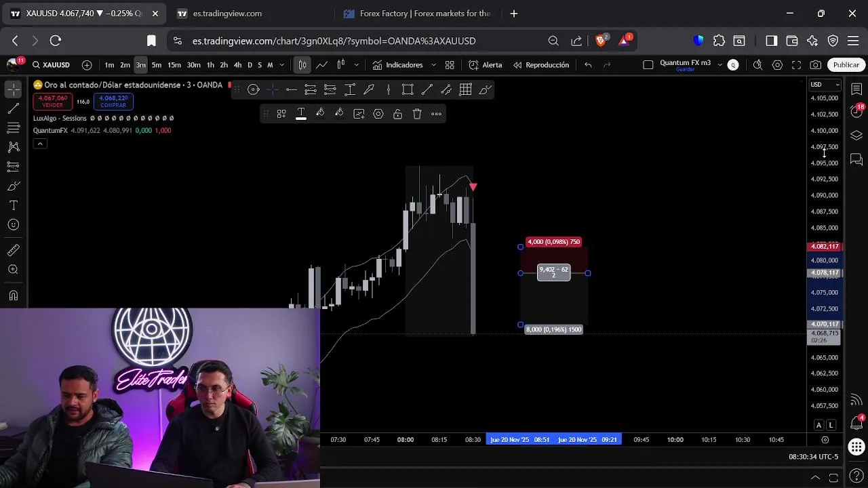
Task: Open the Indicadores menu
Action: pos(397,65)
